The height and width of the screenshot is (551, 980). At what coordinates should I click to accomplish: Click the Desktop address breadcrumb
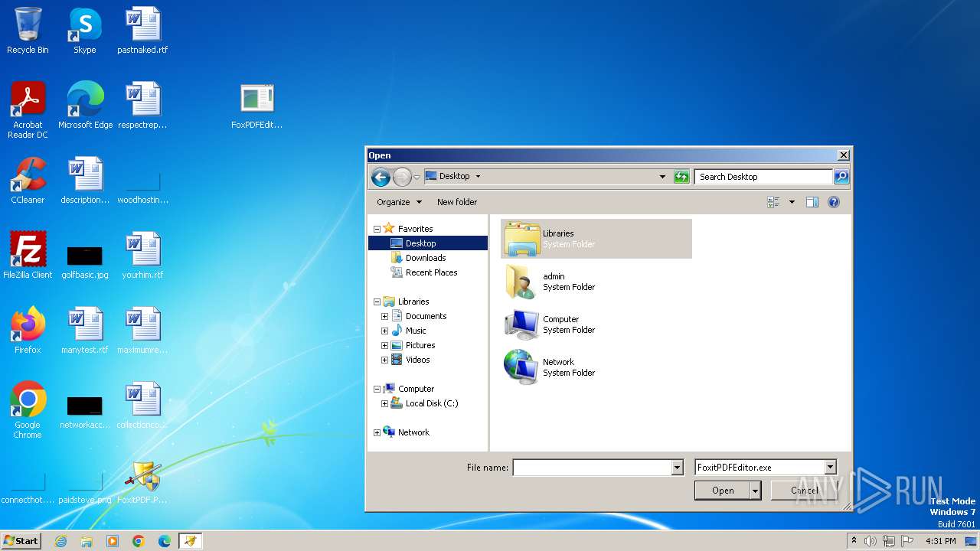click(x=454, y=176)
